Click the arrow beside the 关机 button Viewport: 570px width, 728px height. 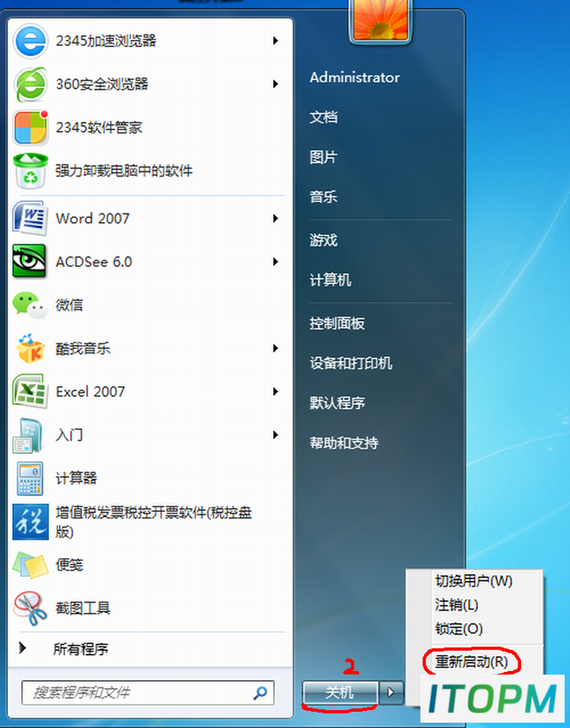click(391, 692)
